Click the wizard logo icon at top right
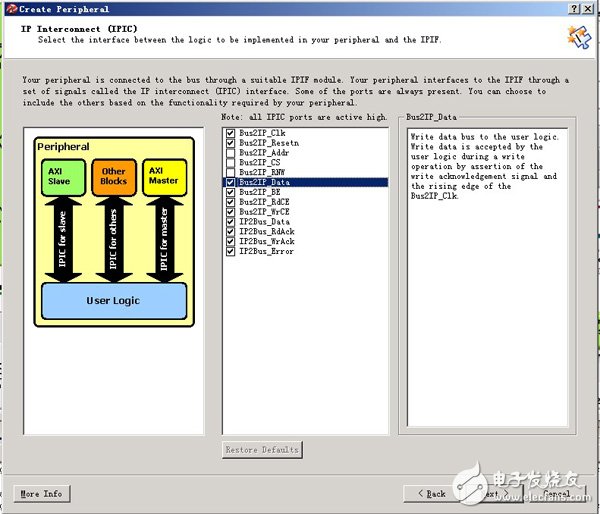The image size is (600, 514). pos(577,37)
